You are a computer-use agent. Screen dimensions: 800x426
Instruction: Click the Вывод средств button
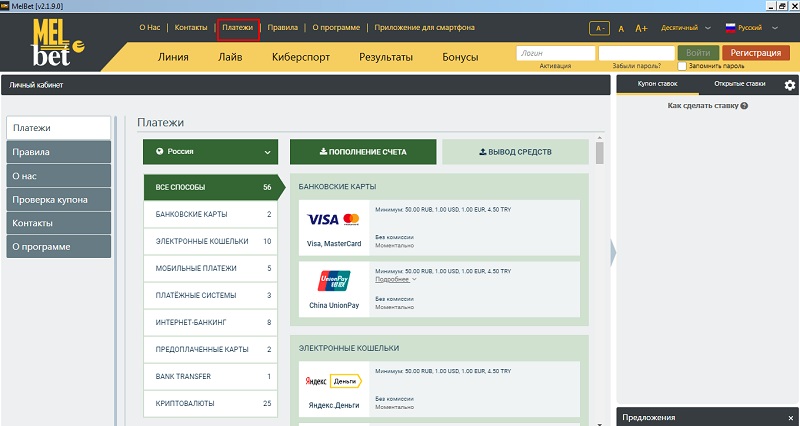[516, 152]
